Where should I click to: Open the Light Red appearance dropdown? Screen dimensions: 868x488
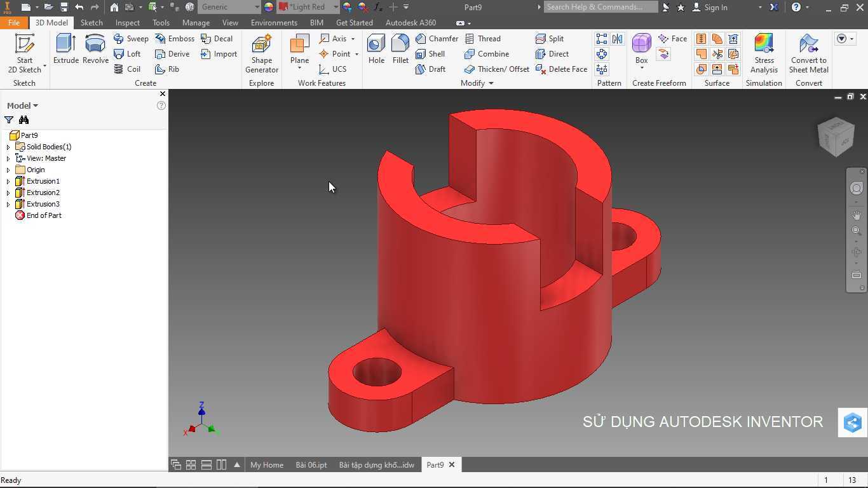tap(309, 7)
